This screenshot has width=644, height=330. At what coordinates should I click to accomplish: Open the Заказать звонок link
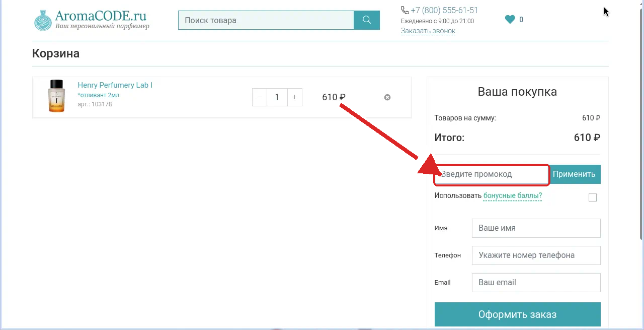point(428,31)
